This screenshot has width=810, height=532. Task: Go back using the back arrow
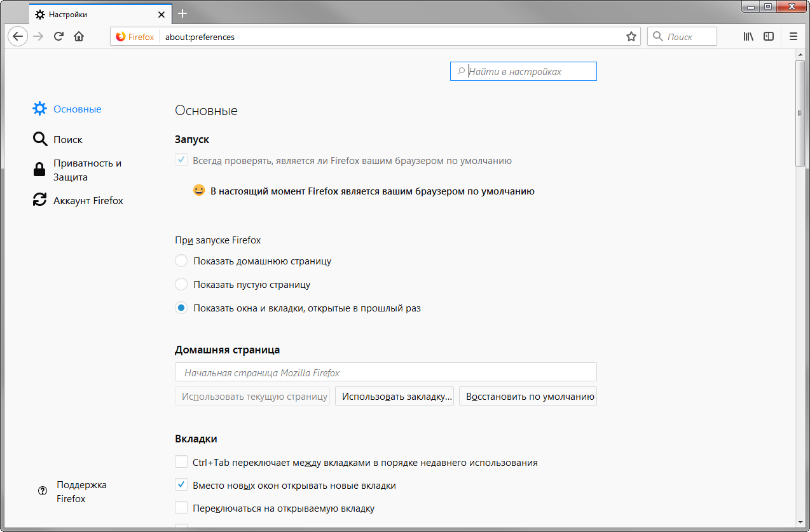pyautogui.click(x=18, y=37)
